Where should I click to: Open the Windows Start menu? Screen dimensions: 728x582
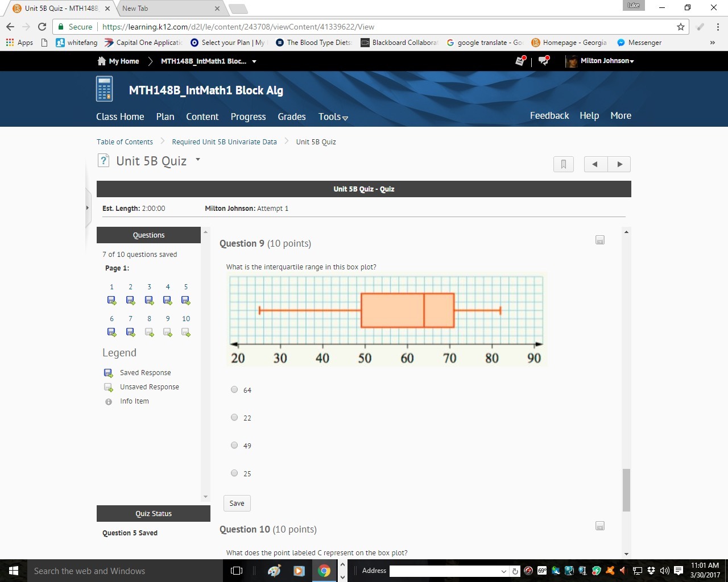tap(14, 571)
